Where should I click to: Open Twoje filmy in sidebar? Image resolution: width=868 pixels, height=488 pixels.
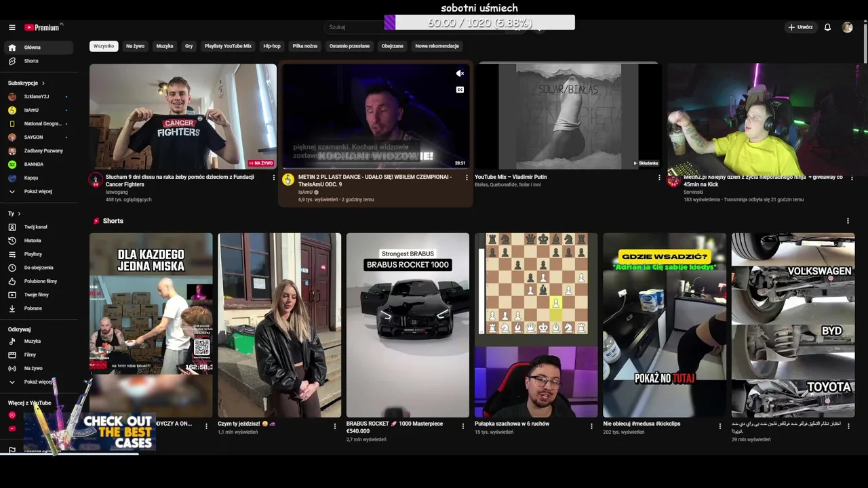coord(37,295)
